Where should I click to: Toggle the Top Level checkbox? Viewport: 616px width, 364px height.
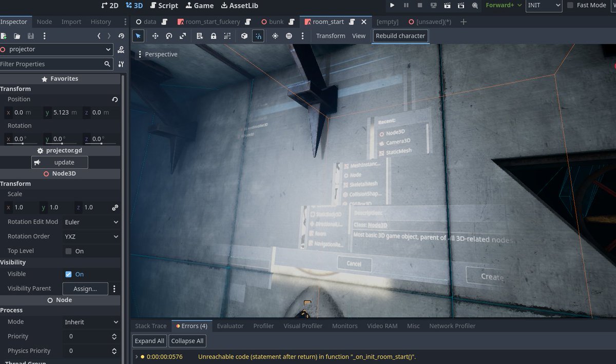click(68, 251)
